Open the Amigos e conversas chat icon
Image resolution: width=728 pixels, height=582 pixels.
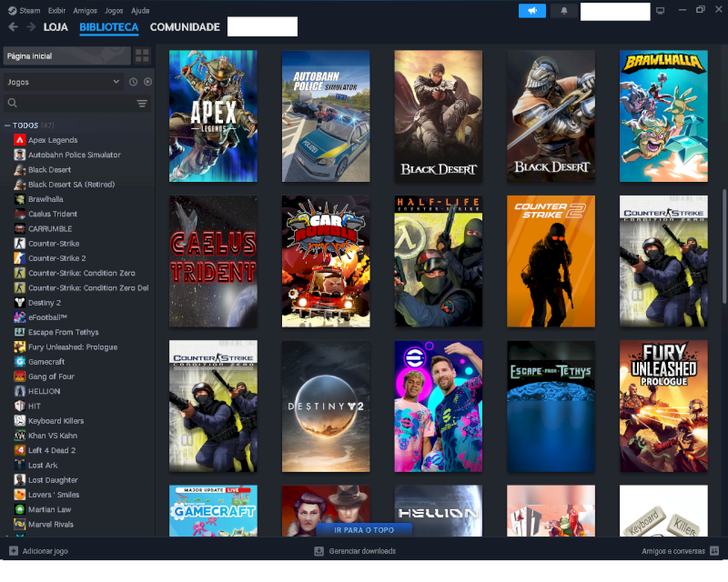pos(714,551)
